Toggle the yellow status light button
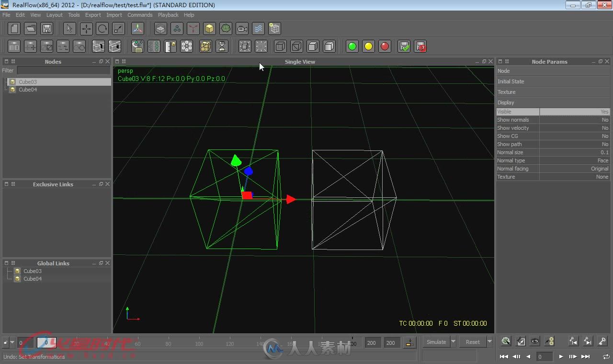Viewport: 613px width, 364px height. click(368, 46)
